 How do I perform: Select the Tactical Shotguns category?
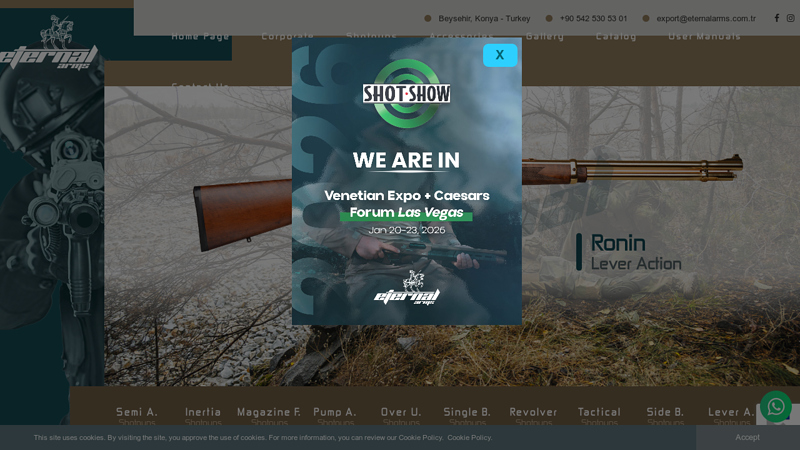pyautogui.click(x=599, y=415)
